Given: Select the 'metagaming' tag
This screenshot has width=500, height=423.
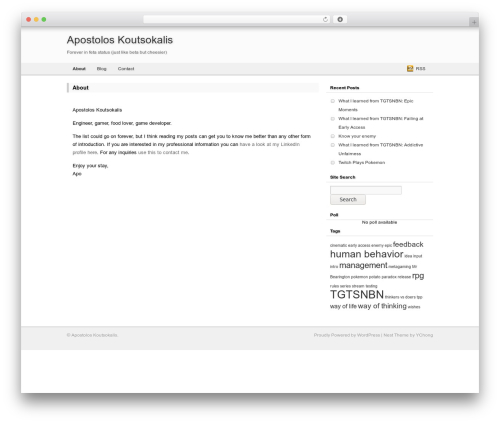Looking at the screenshot, I should (400, 266).
